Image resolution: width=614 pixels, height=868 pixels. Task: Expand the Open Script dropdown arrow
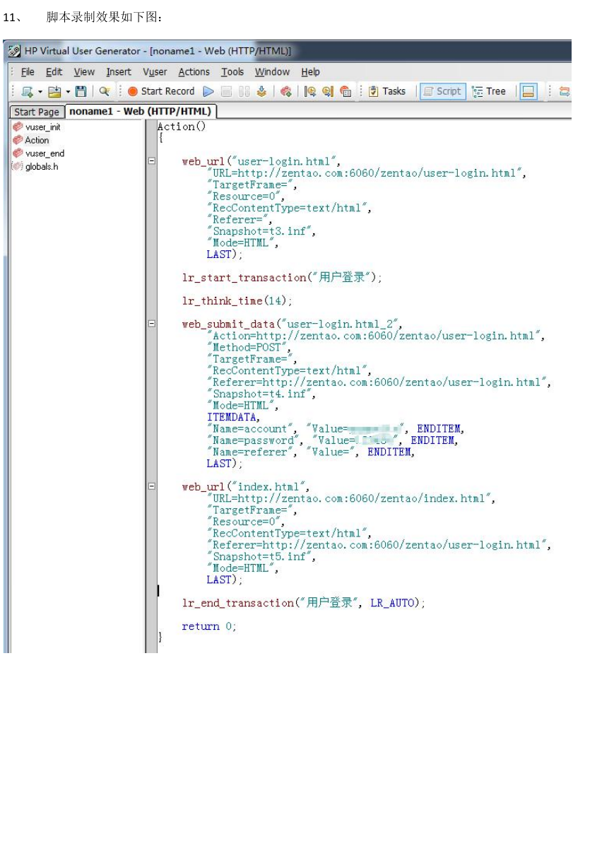coord(68,91)
